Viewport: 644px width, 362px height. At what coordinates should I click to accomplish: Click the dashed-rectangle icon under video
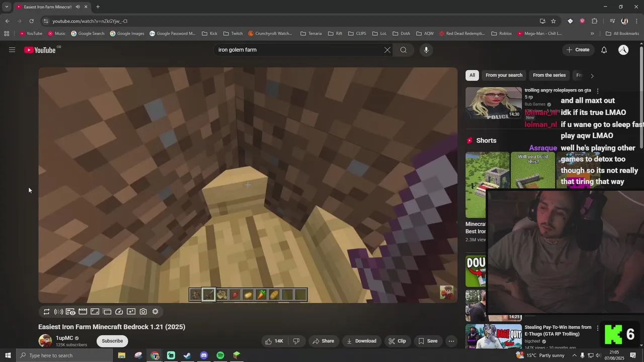107,312
